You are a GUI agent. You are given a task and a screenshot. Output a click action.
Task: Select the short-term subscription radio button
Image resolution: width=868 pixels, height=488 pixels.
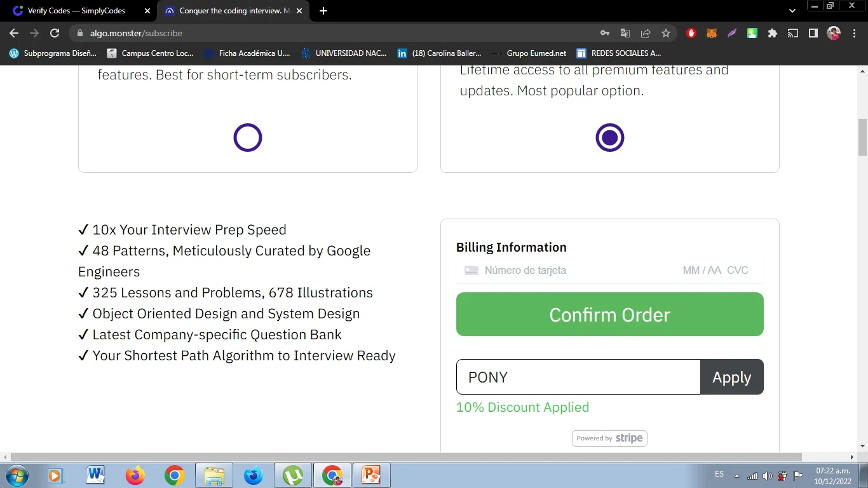click(248, 138)
